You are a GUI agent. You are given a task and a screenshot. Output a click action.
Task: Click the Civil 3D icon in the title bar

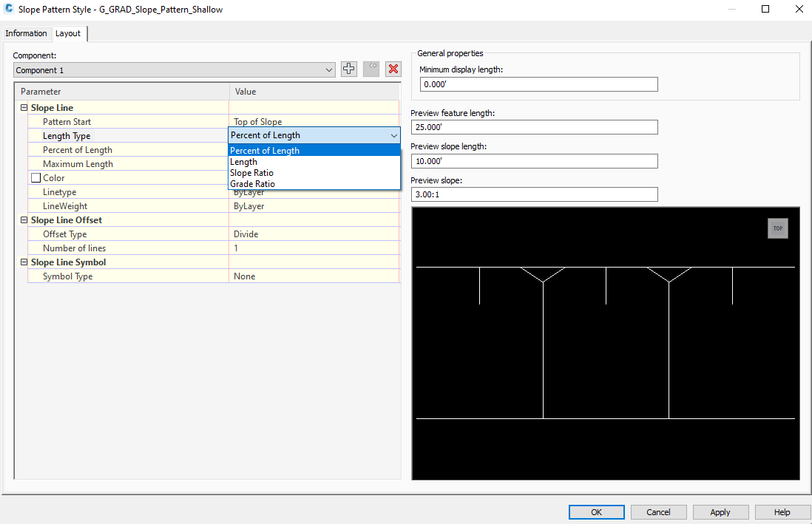pos(10,10)
